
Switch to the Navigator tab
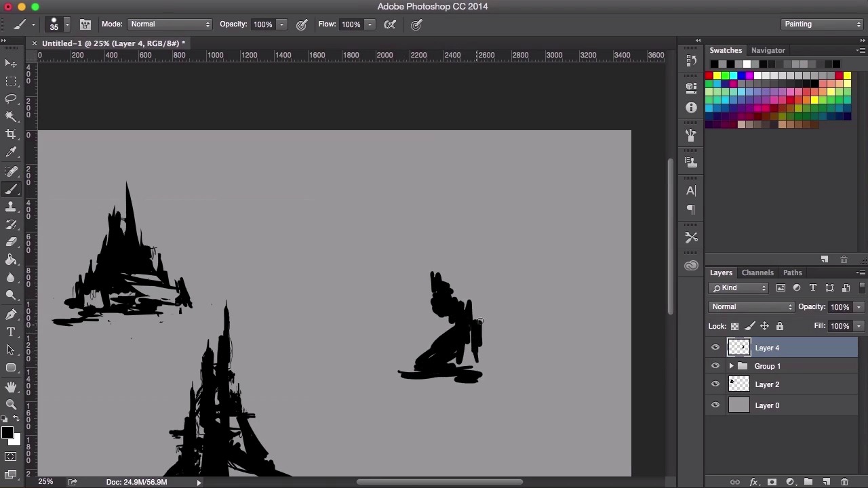click(768, 50)
